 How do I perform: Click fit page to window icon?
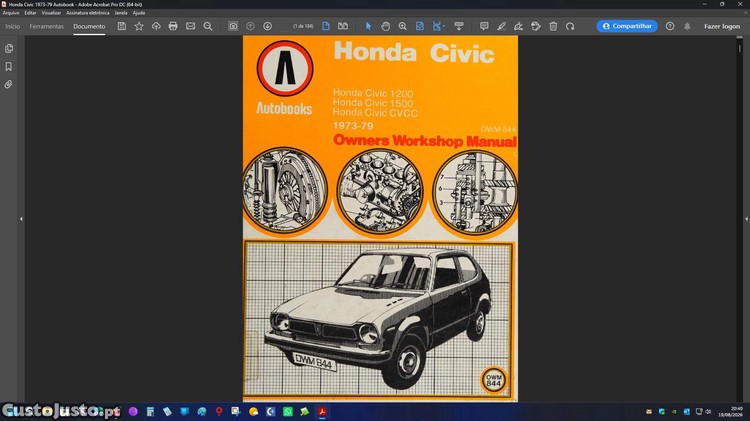click(419, 26)
